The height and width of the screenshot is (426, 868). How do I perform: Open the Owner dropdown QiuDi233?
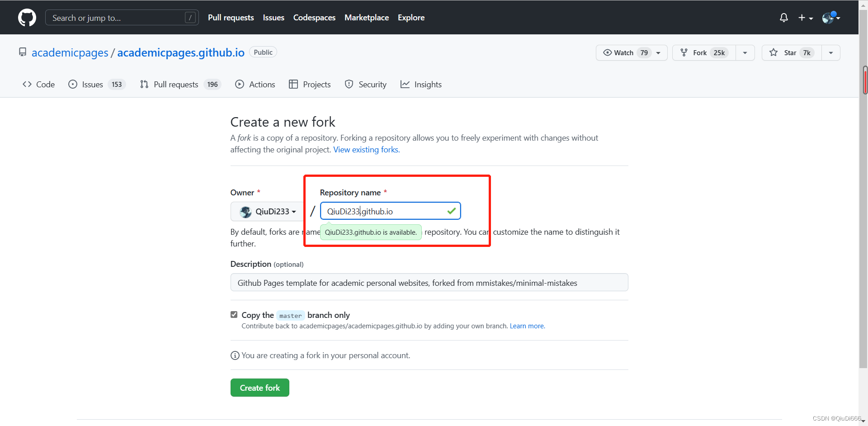coord(268,211)
